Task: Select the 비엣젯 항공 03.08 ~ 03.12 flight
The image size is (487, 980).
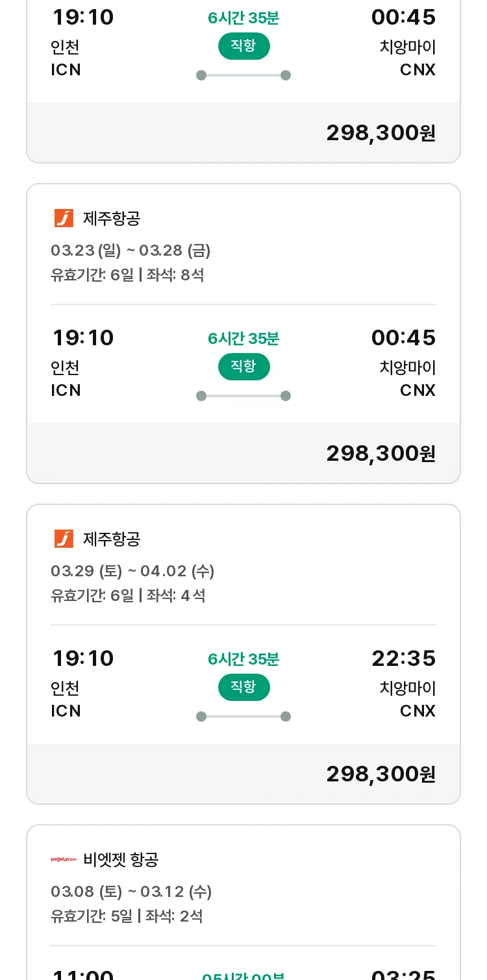Action: (243, 902)
